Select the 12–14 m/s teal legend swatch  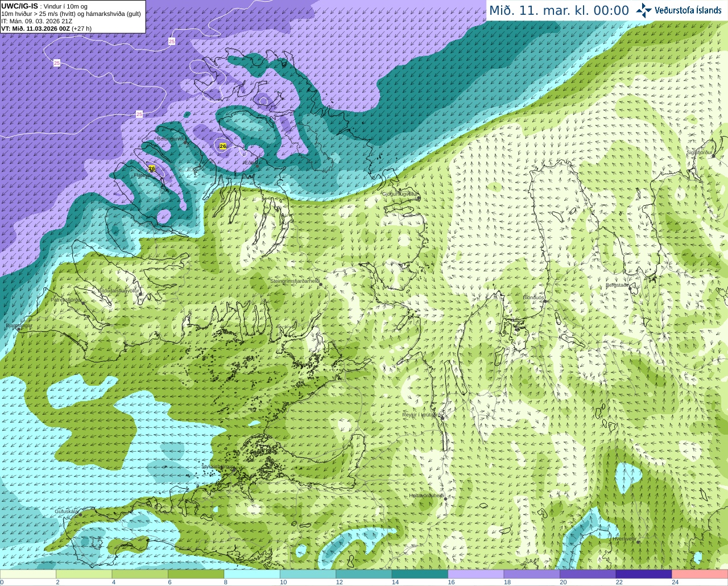364,574
